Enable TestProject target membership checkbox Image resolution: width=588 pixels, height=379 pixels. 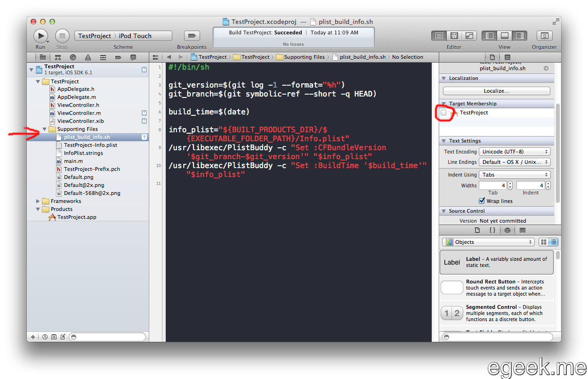[443, 113]
